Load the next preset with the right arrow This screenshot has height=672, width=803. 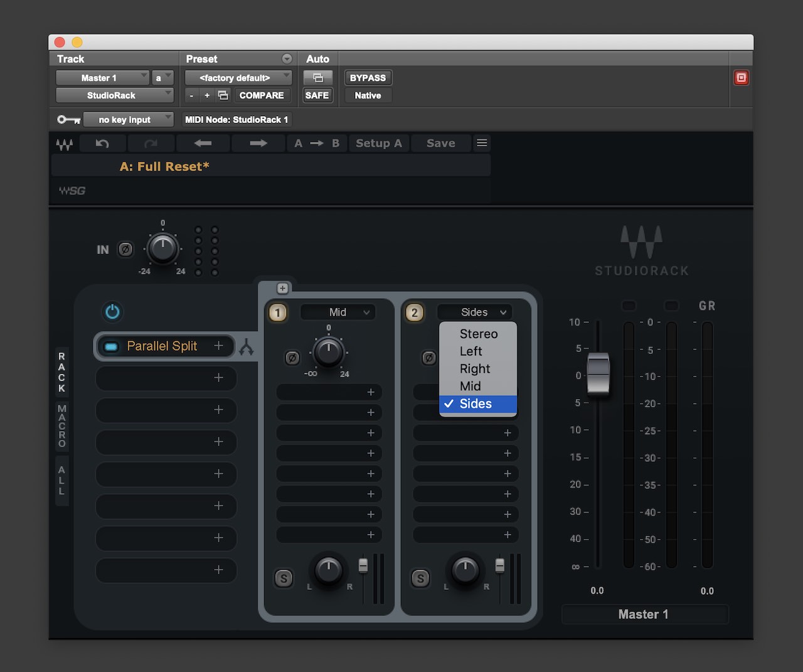click(258, 144)
